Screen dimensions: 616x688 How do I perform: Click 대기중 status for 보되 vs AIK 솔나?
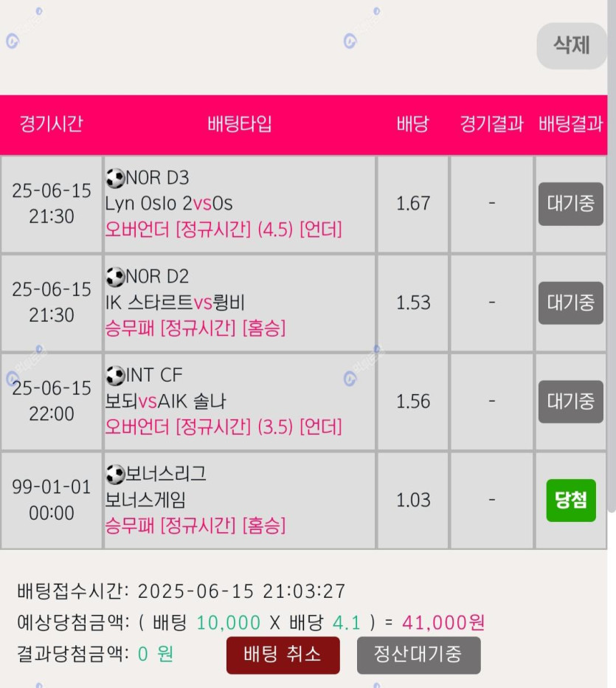(x=570, y=402)
